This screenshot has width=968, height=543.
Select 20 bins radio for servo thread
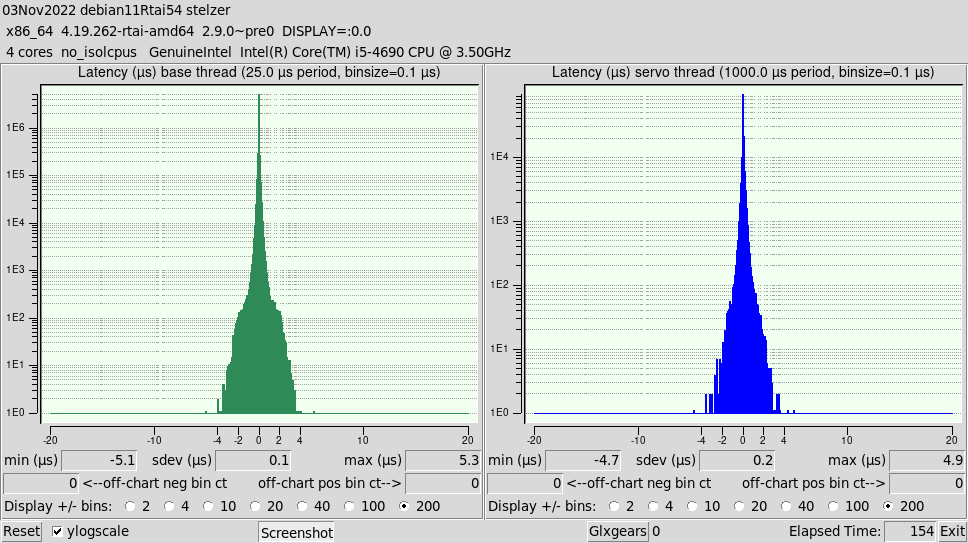pos(739,506)
